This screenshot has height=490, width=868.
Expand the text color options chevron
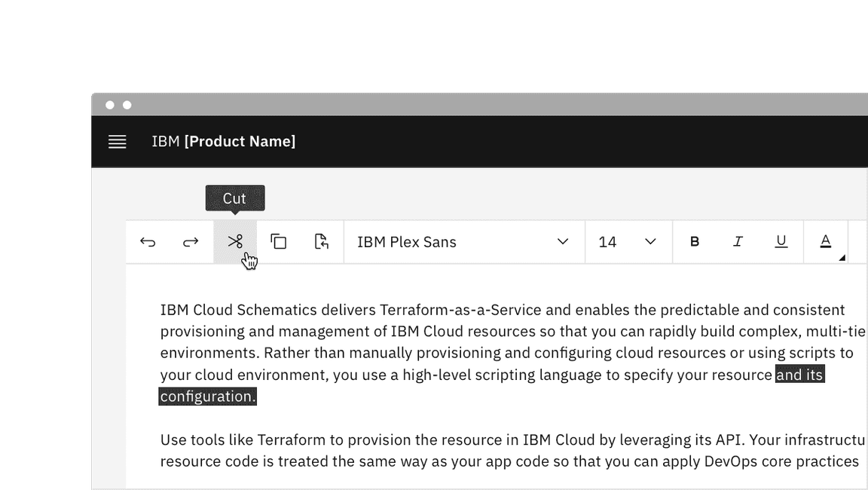tap(842, 256)
